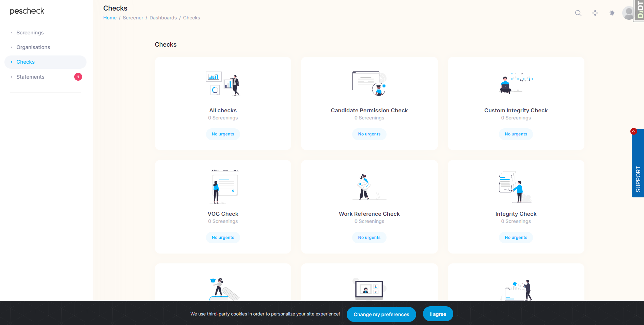The width and height of the screenshot is (644, 325).
Task: Click 0 Screenings under Custom Integrity Check
Action: click(516, 118)
